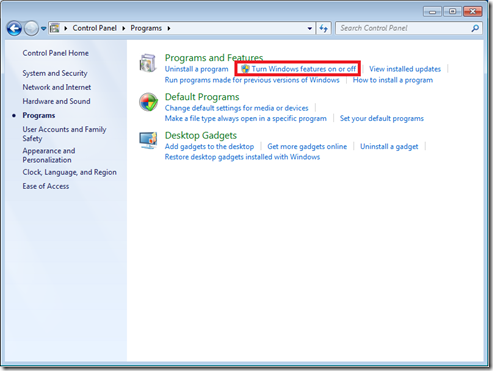This screenshot has width=493, height=371.
Task: Click the shield icon beside Turn Windows features
Action: [245, 69]
